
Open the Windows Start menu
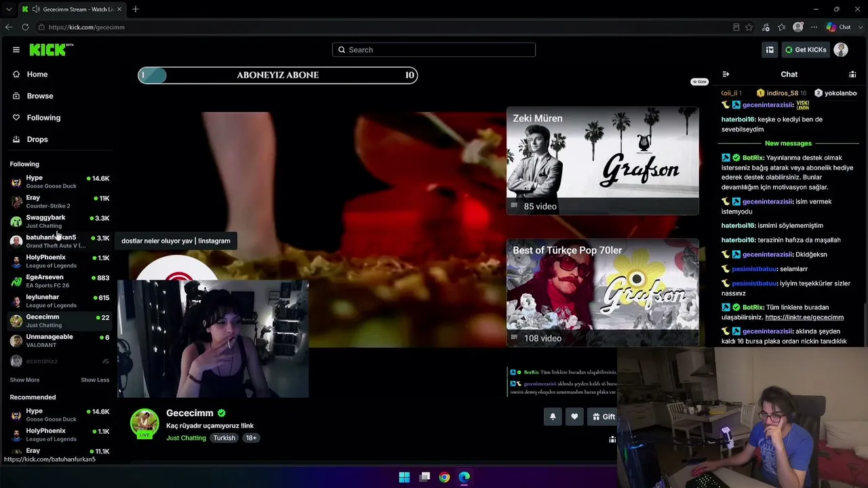(x=404, y=477)
